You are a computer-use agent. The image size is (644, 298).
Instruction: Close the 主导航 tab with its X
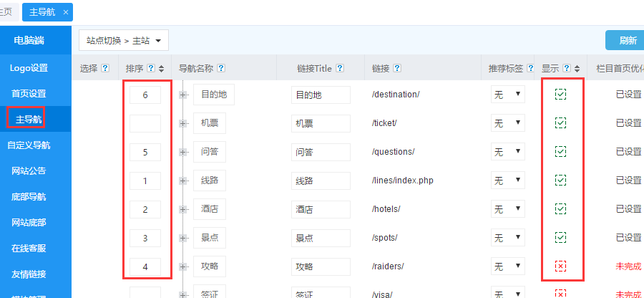click(66, 12)
